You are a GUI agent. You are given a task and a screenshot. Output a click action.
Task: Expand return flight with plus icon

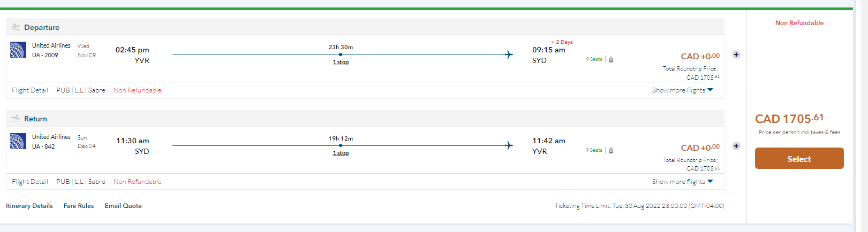pos(736,146)
